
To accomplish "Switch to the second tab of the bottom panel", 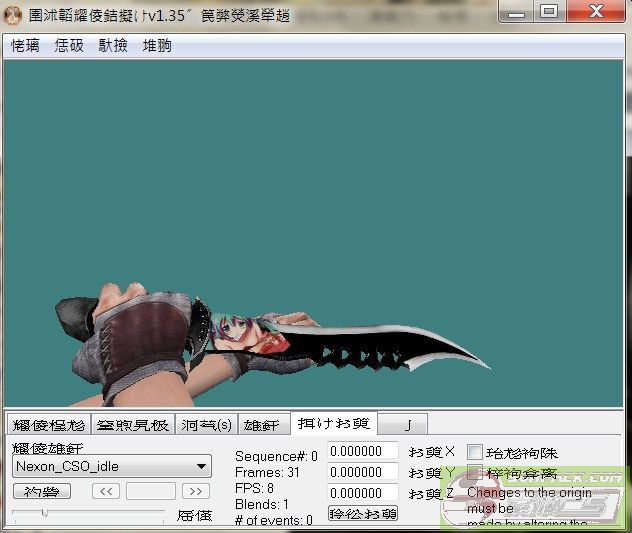I will [133, 425].
